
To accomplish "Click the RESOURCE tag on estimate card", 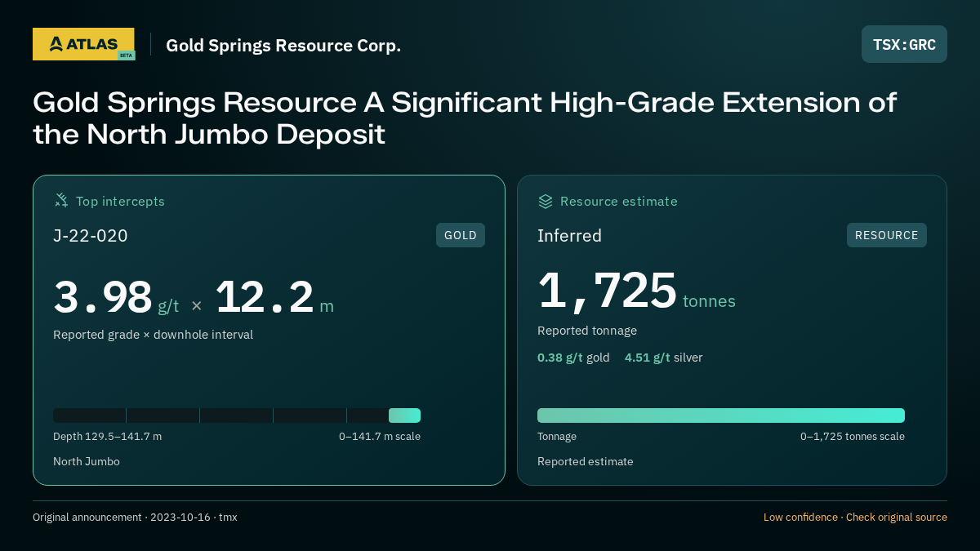I will 887,235.
